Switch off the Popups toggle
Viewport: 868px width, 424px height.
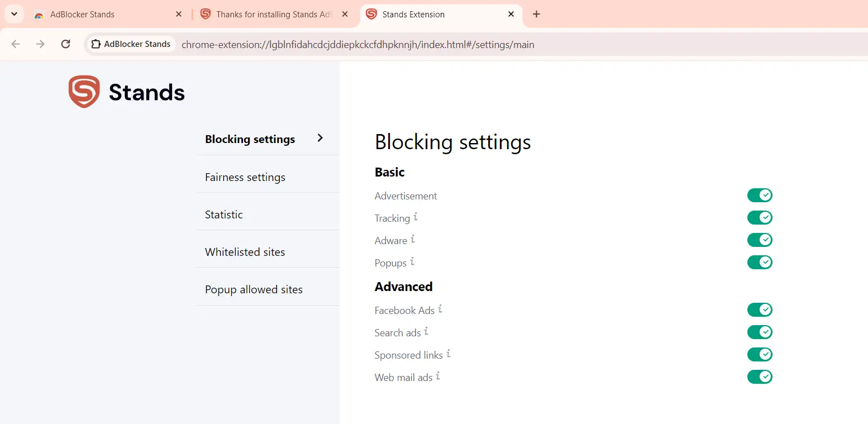(x=759, y=262)
